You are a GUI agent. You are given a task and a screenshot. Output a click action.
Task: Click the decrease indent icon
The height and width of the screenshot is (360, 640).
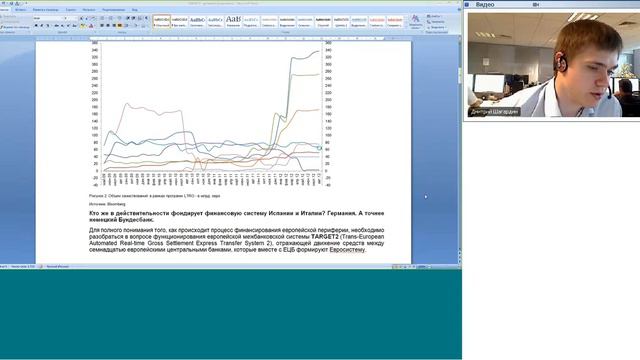pos(127,18)
